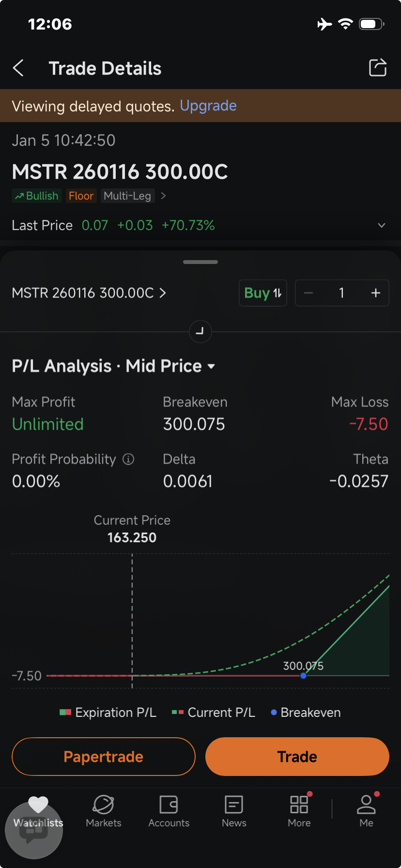Expand the Last Price details chevron

coord(382,225)
